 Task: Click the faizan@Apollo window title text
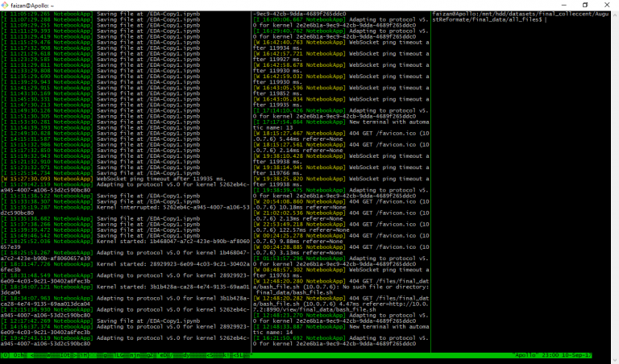pyautogui.click(x=31, y=5)
